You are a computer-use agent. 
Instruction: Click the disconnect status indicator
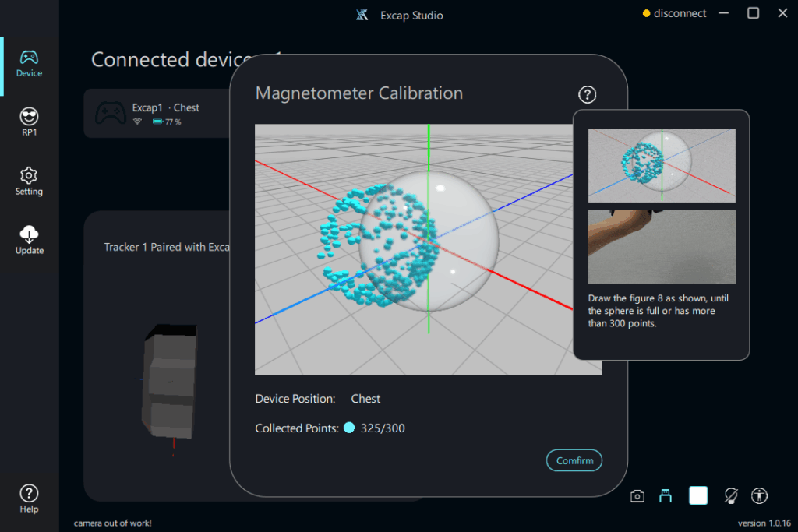[674, 13]
